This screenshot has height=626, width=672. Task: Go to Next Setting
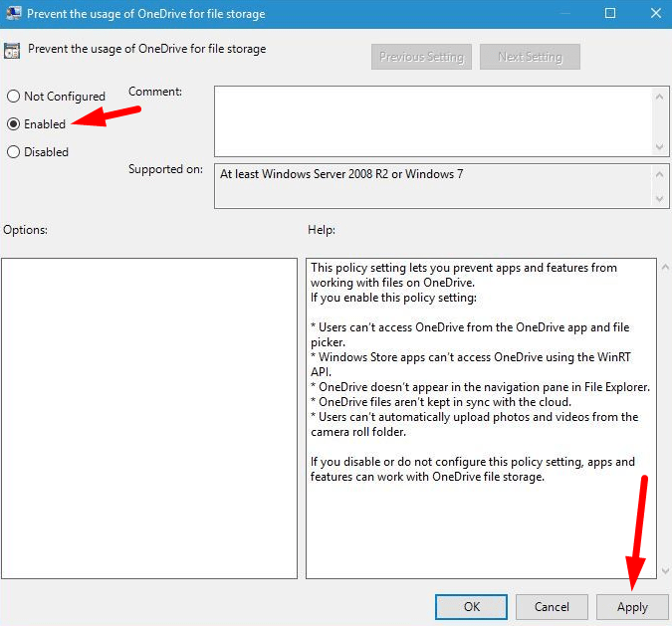[530, 57]
